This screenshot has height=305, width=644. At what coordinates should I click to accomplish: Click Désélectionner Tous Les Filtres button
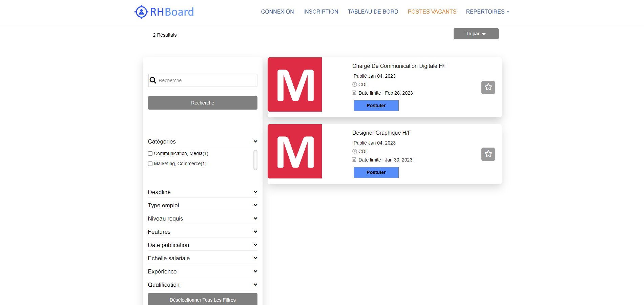coord(203,300)
